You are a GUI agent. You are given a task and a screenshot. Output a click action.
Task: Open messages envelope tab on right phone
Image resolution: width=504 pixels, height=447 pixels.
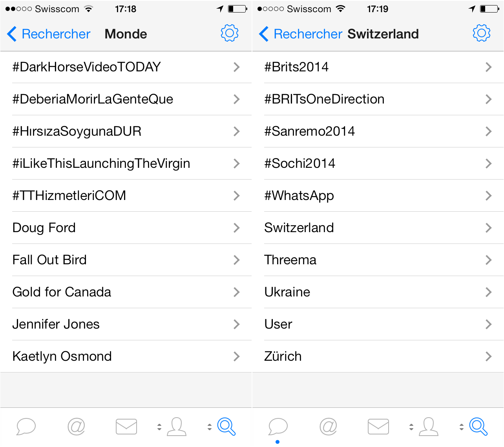pyautogui.click(x=378, y=427)
